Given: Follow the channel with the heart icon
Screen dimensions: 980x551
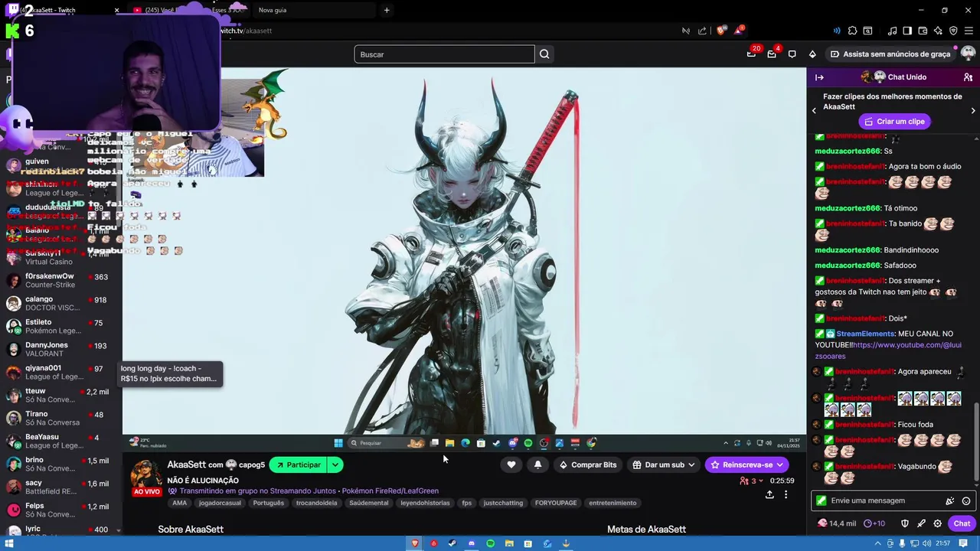Looking at the screenshot, I should point(511,465).
